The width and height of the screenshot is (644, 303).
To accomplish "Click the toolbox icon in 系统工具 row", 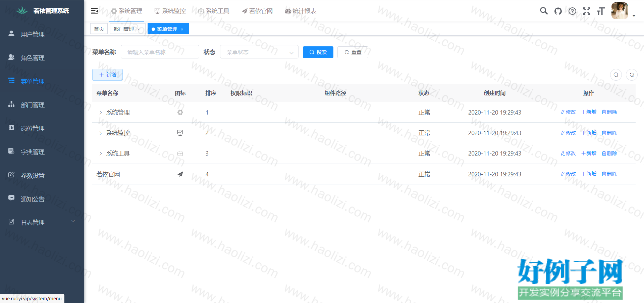I will [x=180, y=154].
